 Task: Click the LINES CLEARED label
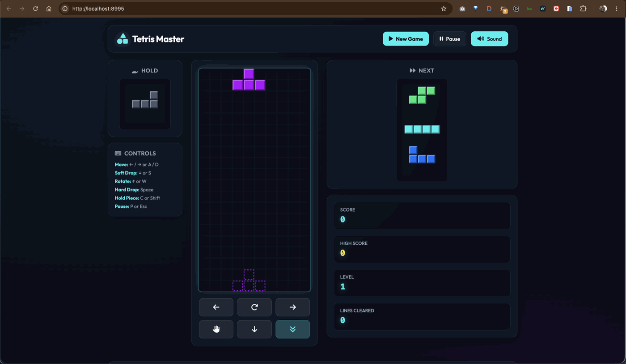click(x=357, y=310)
